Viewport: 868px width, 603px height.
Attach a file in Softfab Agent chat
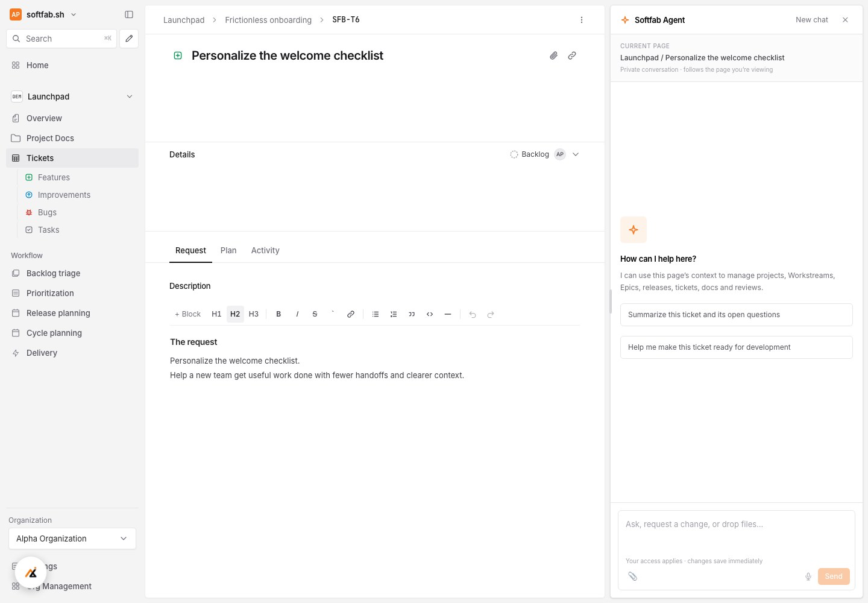coord(632,576)
